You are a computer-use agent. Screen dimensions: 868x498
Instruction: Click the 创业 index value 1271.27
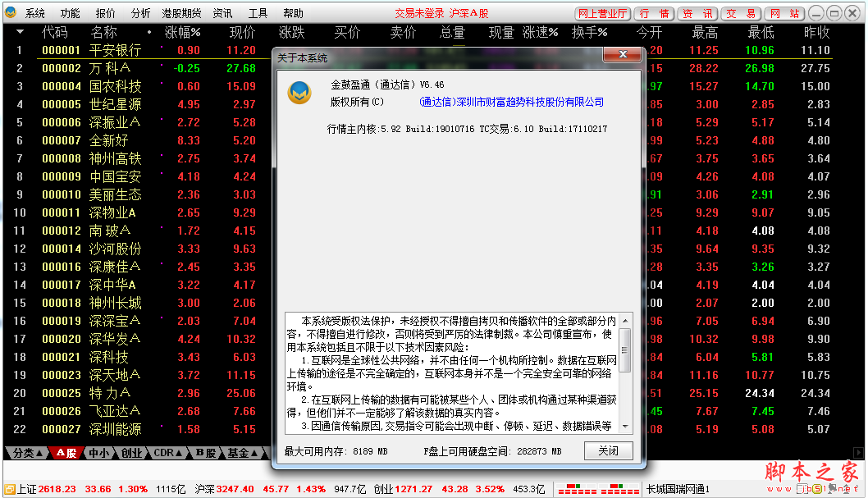(x=413, y=489)
